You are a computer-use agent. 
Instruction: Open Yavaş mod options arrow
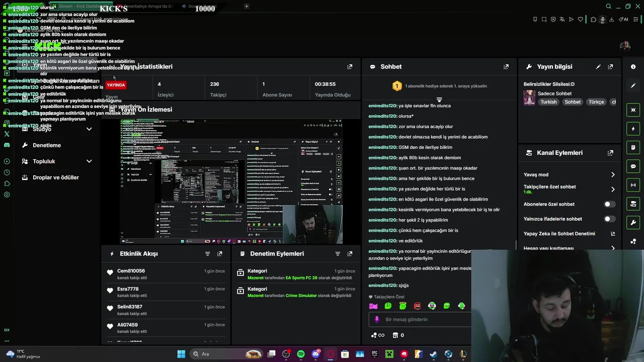coord(613,174)
